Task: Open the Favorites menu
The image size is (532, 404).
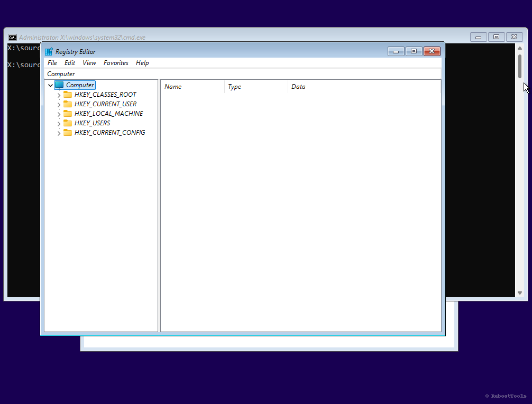Action: click(116, 62)
